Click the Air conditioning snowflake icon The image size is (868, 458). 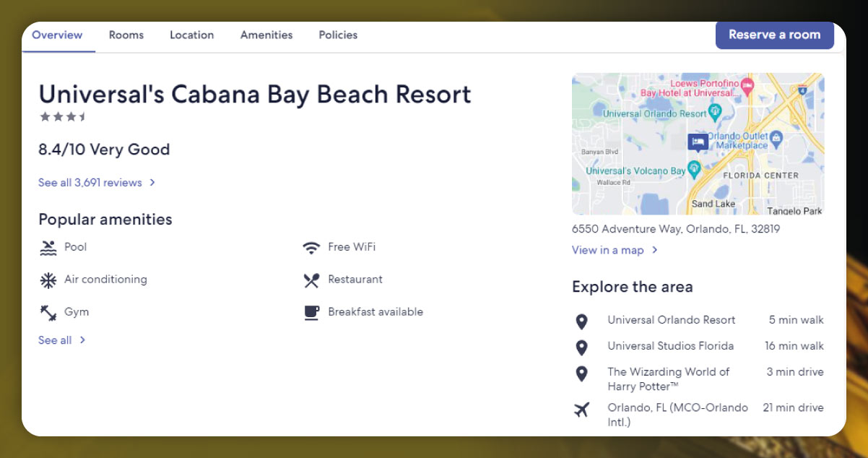[x=48, y=280]
